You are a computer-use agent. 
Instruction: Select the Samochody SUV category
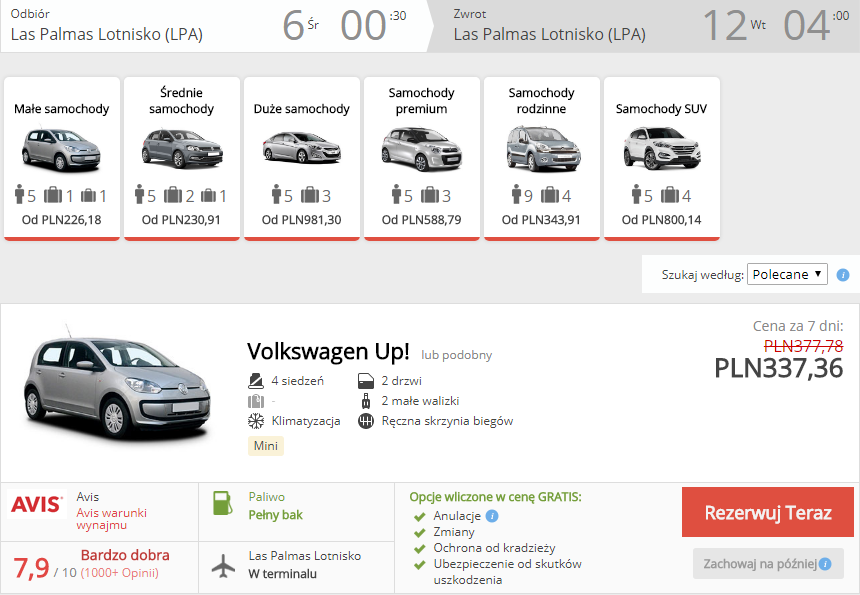click(x=661, y=158)
